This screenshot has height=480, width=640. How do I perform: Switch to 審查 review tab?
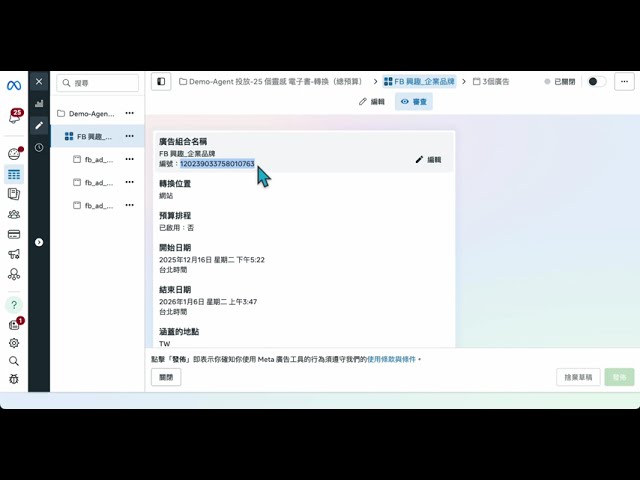[x=413, y=102]
